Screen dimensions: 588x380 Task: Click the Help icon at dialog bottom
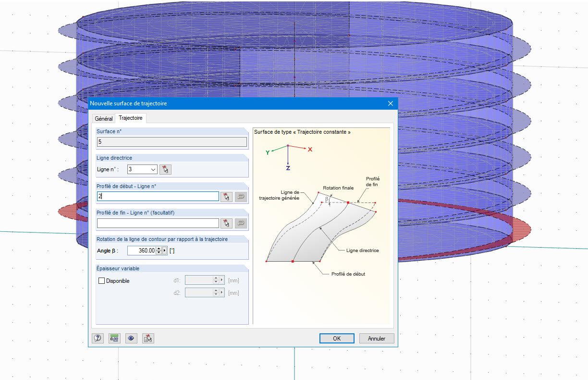tap(98, 338)
